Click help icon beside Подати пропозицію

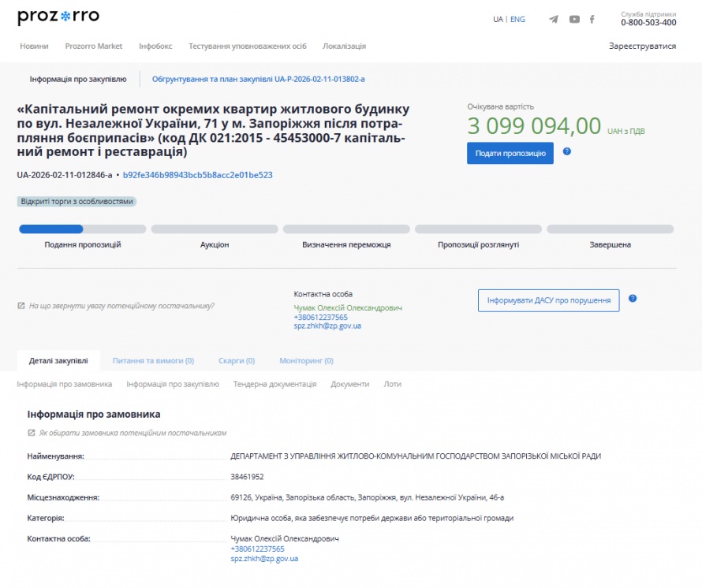pos(567,152)
